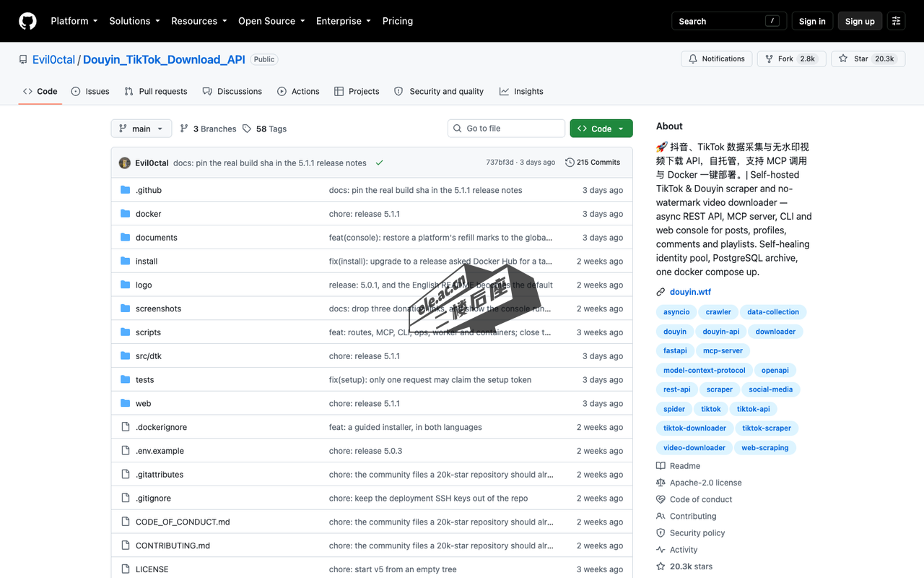Open the GitHub home logo
This screenshot has width=924, height=578.
(27, 21)
